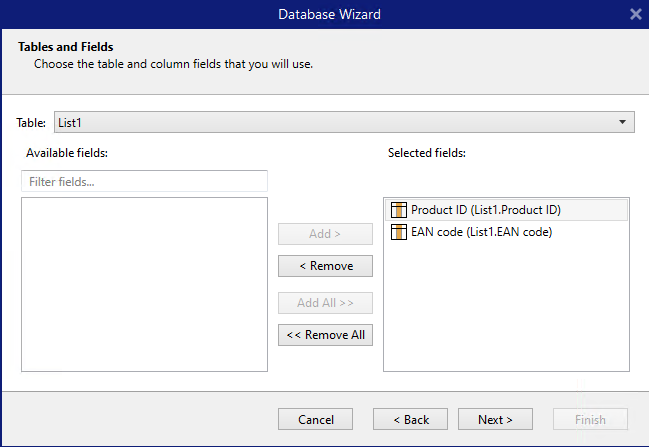Click the << Remove All button
Viewport: 649px width, 447px height.
click(x=325, y=335)
